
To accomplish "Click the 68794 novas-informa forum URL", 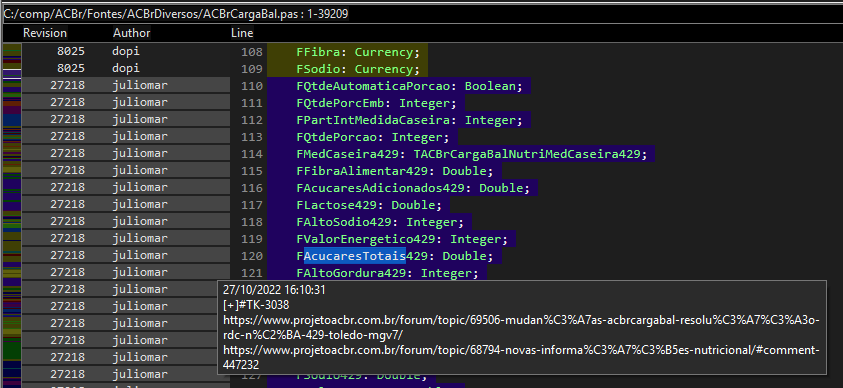I will coord(521,357).
